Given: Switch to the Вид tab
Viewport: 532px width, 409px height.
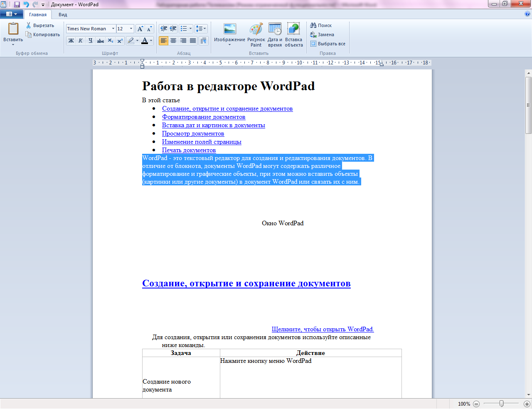Looking at the screenshot, I should (63, 15).
